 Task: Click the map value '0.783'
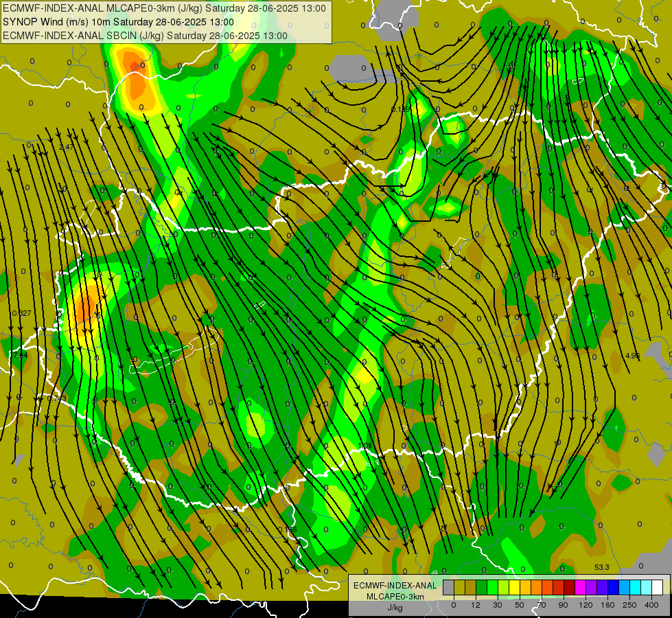click(56, 398)
